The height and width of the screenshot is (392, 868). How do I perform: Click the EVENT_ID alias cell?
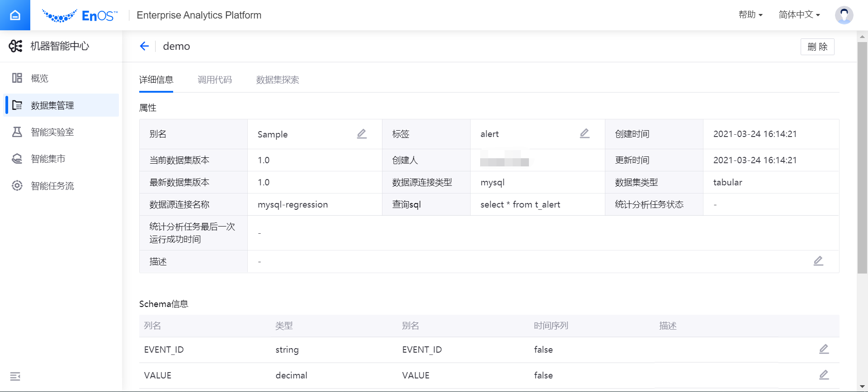(x=422, y=349)
